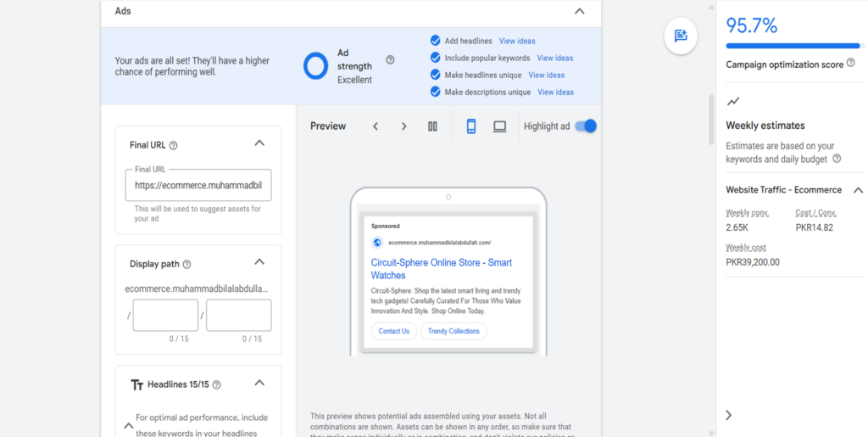Toggle the Highlight ad switch

click(x=586, y=126)
